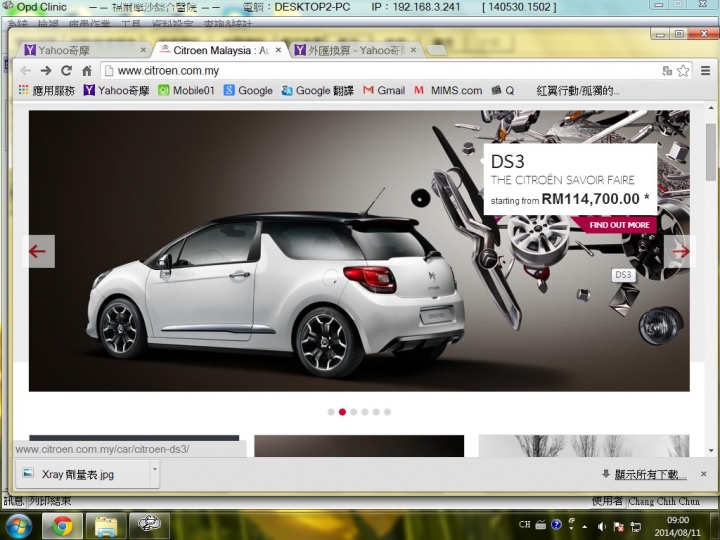Click the Chrome taskbar icon
The width and height of the screenshot is (720, 540).
(x=62, y=525)
